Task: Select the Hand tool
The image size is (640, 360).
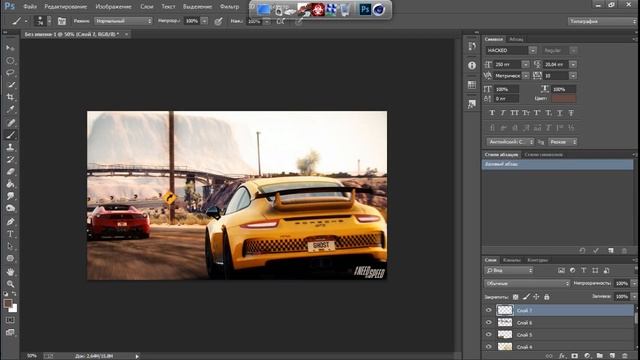Action: pyautogui.click(x=10, y=271)
